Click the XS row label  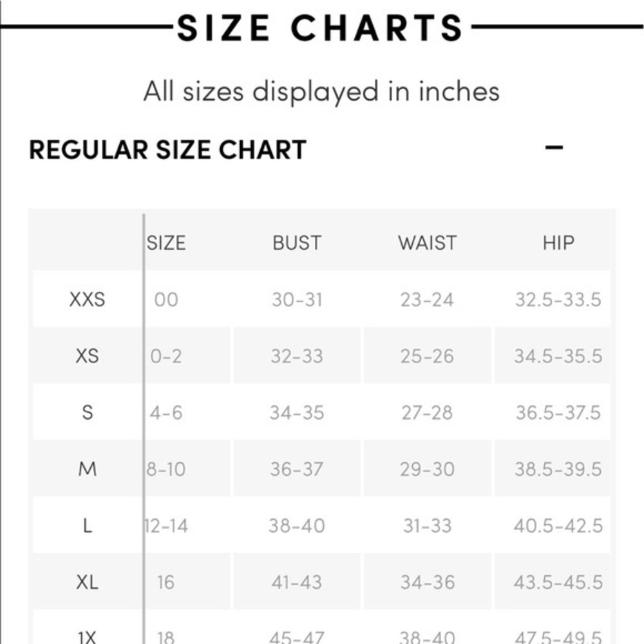pos(87,356)
